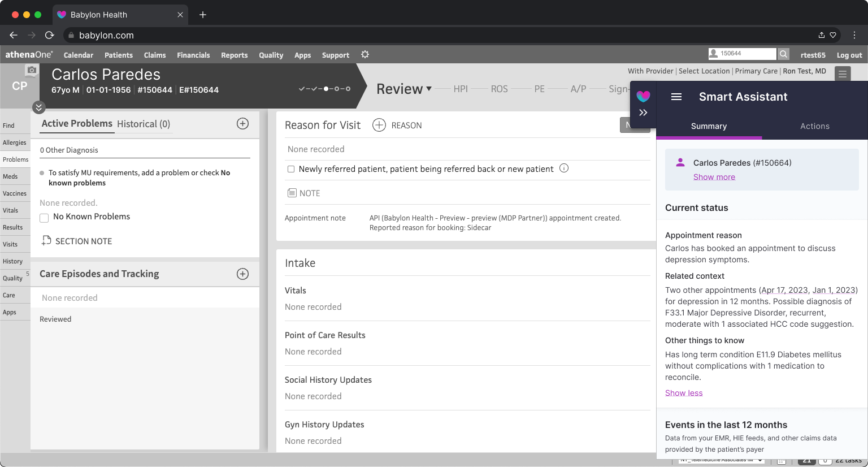Favorite this page with heart icon
868x467 pixels.
[x=833, y=35]
